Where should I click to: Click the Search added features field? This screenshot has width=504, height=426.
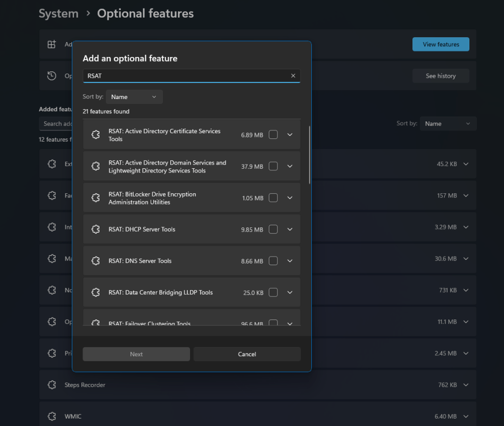click(56, 124)
